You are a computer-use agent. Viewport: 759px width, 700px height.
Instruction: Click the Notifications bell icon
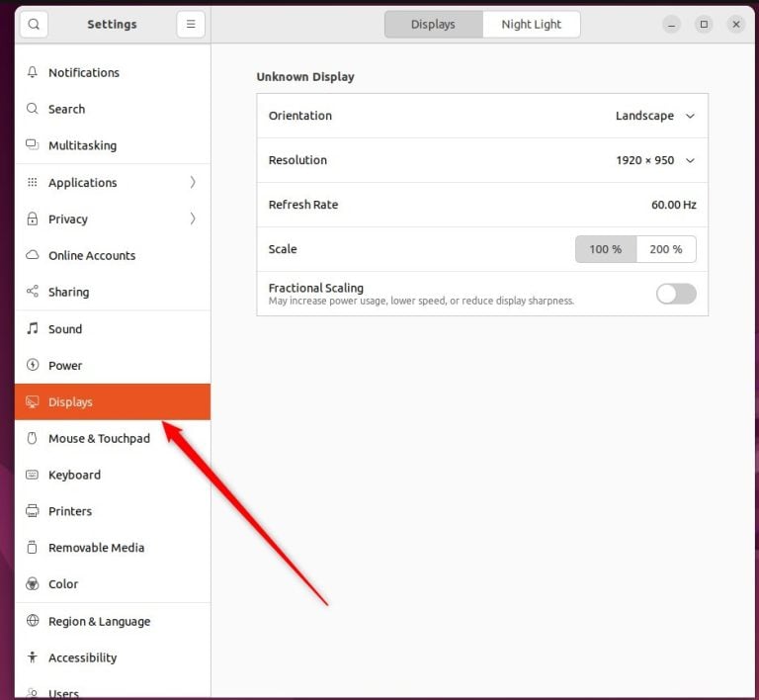click(33, 72)
